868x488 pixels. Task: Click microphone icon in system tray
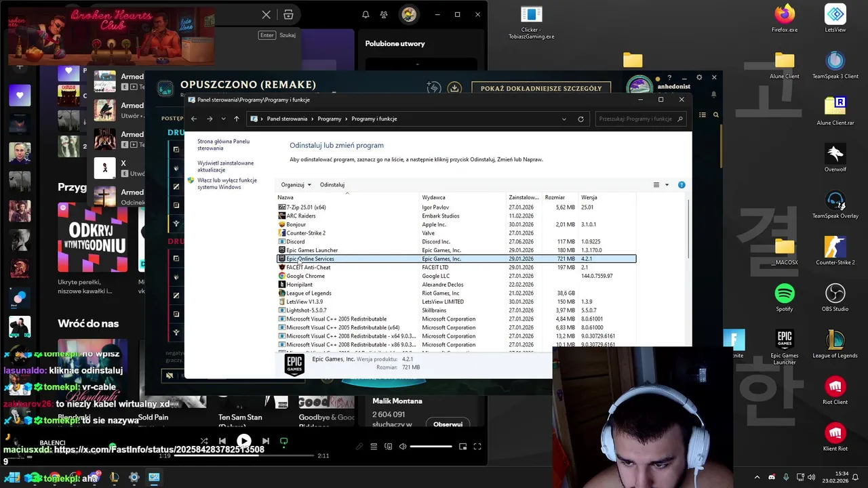[x=786, y=477]
